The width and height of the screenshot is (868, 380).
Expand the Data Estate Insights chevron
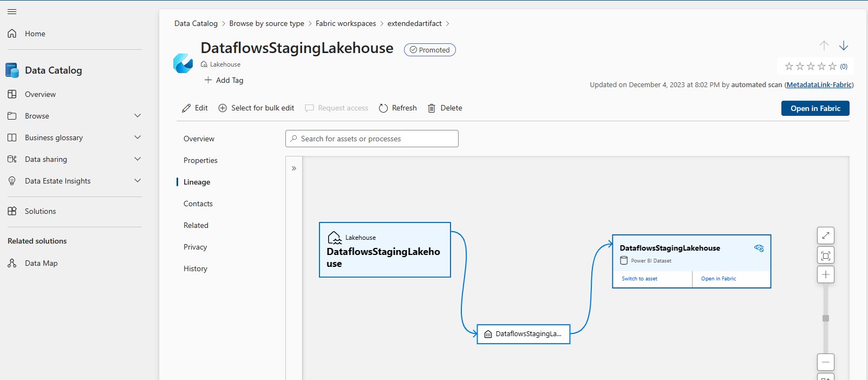138,181
